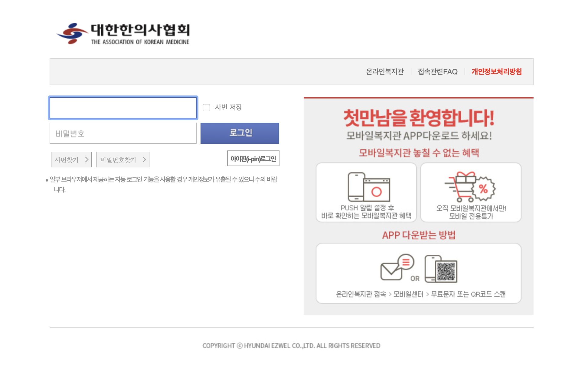Click the arrow on 사번찾기 button
Viewport: 588px width, 374px height.
coord(87,160)
